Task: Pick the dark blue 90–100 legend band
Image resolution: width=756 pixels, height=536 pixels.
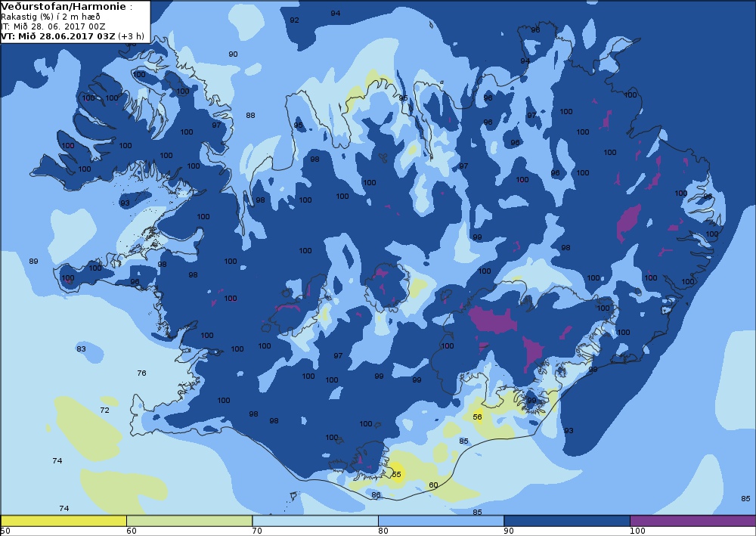Action: (x=566, y=521)
